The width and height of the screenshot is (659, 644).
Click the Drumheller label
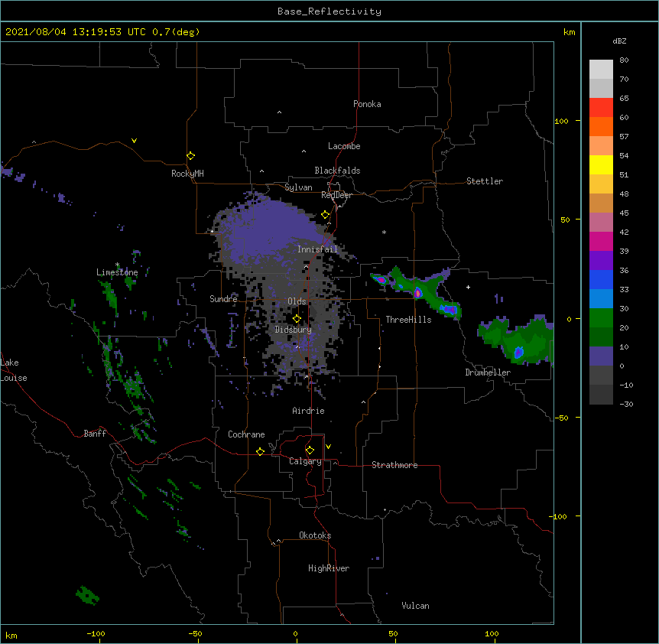pos(488,372)
